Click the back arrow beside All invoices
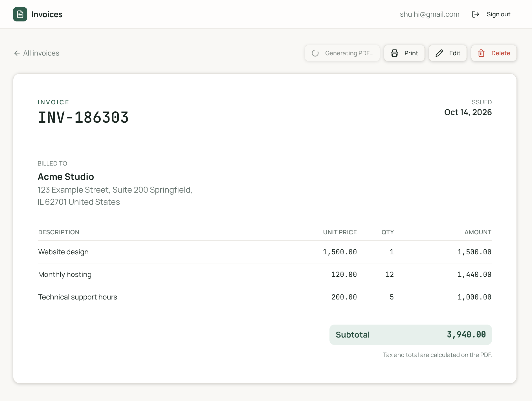This screenshot has height=401, width=532. (x=17, y=53)
